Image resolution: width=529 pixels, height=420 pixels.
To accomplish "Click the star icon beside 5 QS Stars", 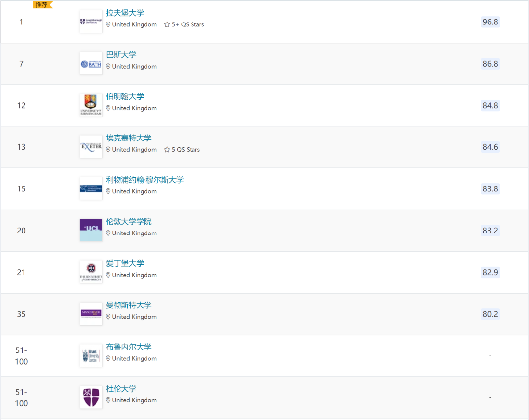I will coord(167,150).
